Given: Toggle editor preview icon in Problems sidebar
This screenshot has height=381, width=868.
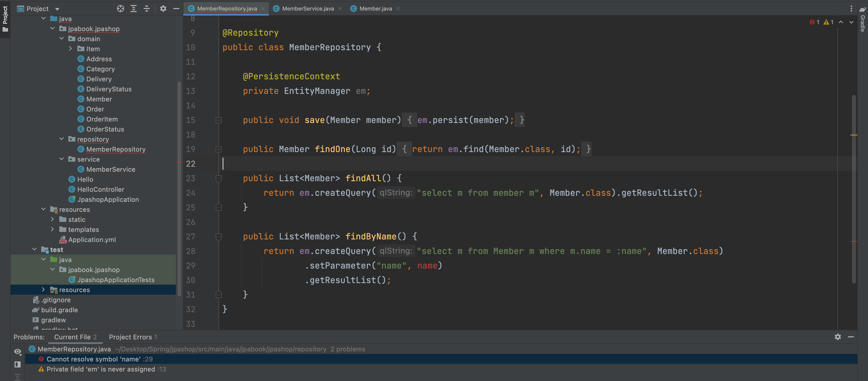Looking at the screenshot, I should pos(18,364).
